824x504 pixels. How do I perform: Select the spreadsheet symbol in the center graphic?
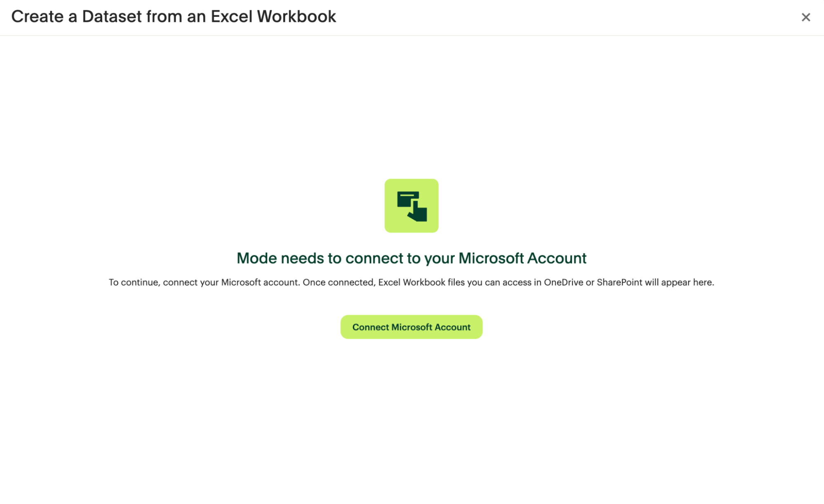click(407, 199)
